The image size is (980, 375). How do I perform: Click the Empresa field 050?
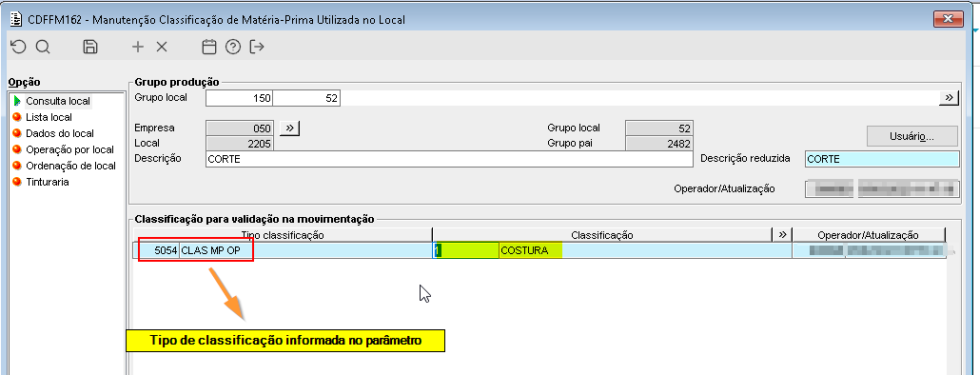pos(240,128)
